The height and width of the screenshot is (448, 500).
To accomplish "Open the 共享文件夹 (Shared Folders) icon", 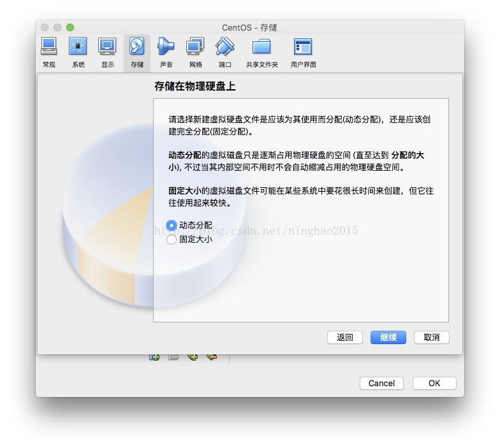I will (261, 47).
